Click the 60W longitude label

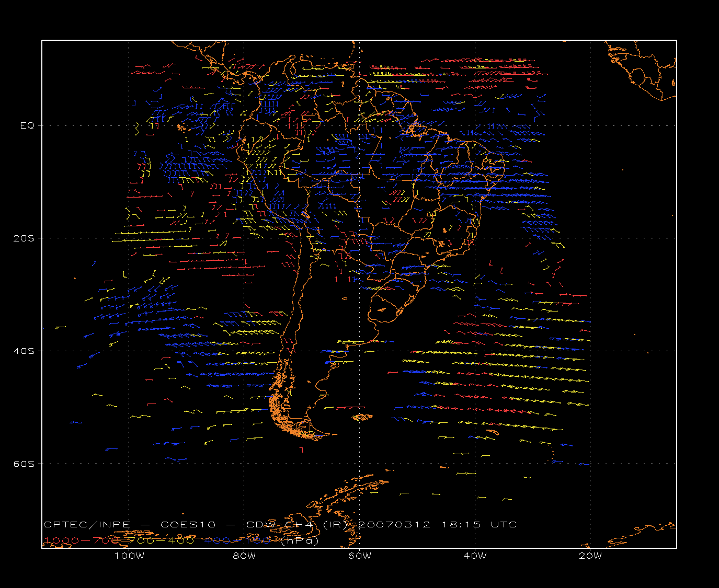pyautogui.click(x=360, y=556)
